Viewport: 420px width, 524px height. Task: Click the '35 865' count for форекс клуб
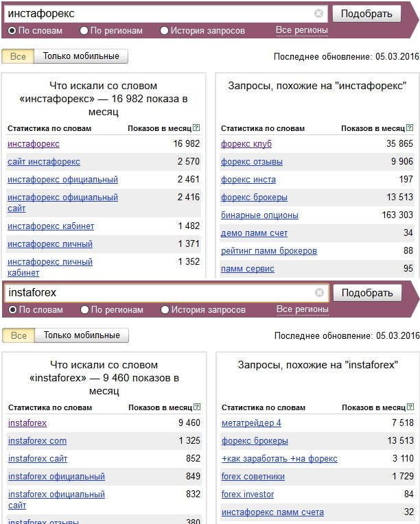click(x=400, y=144)
